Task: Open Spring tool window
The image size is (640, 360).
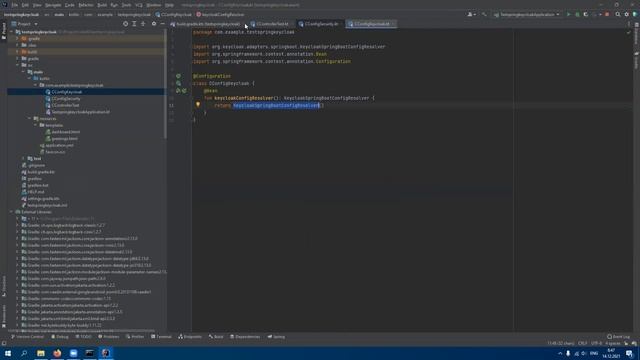Action: (276, 337)
